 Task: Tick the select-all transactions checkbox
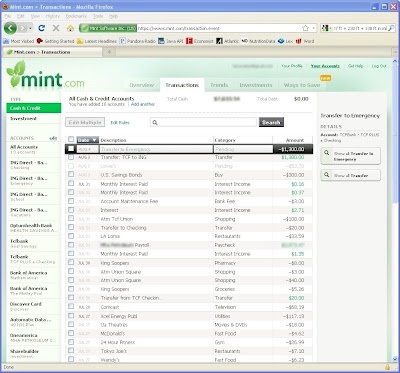click(71, 139)
